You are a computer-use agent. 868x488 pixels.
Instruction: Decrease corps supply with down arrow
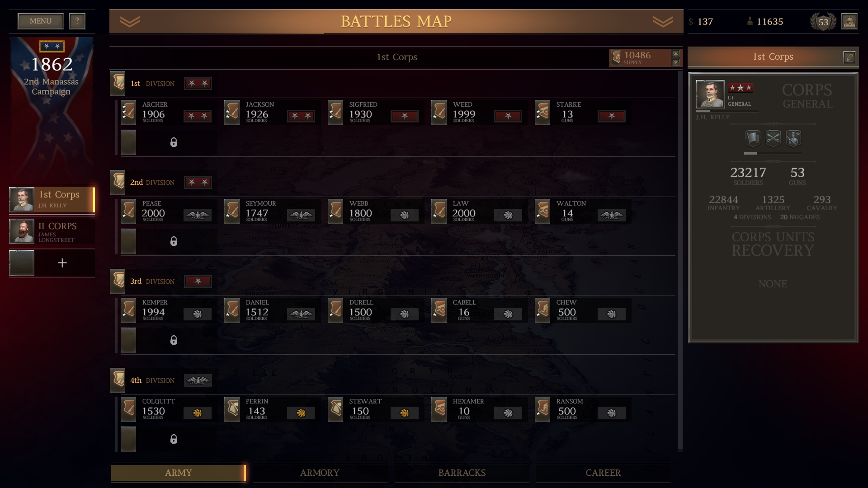click(x=675, y=62)
